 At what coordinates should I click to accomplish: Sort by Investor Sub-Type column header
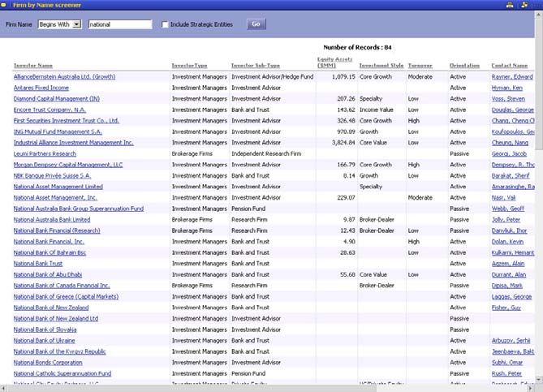(256, 66)
